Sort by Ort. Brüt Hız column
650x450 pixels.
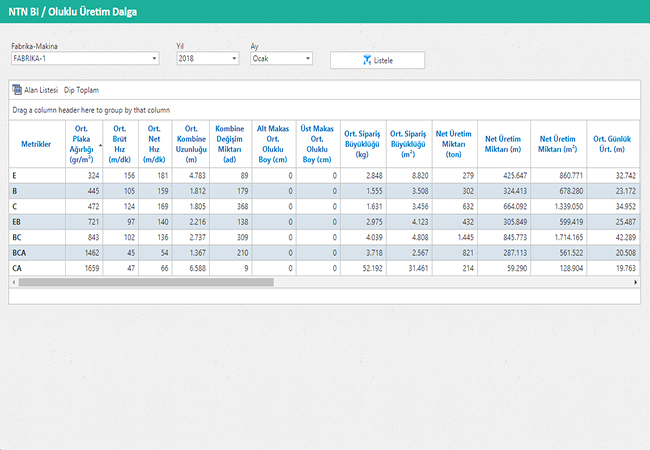(x=120, y=144)
